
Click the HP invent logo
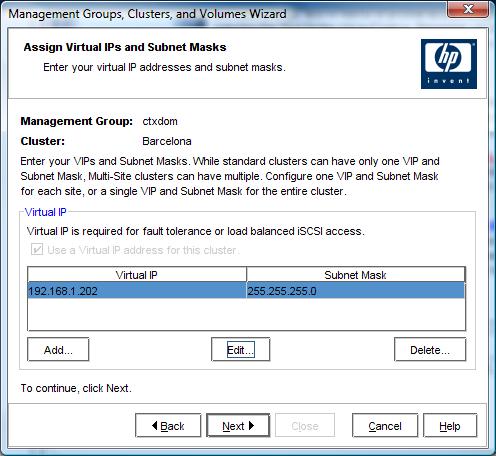449,64
